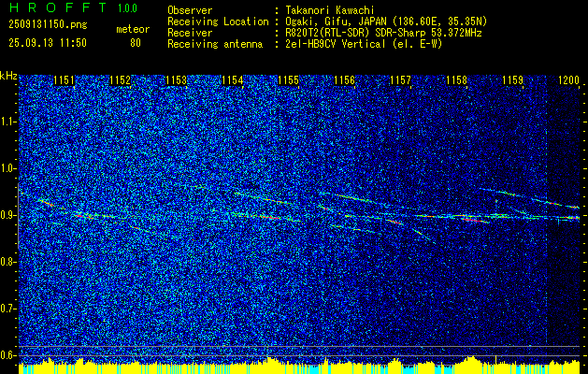The height and width of the screenshot is (374, 588).
Task: Click the 1153 time marker
Action: (x=177, y=80)
